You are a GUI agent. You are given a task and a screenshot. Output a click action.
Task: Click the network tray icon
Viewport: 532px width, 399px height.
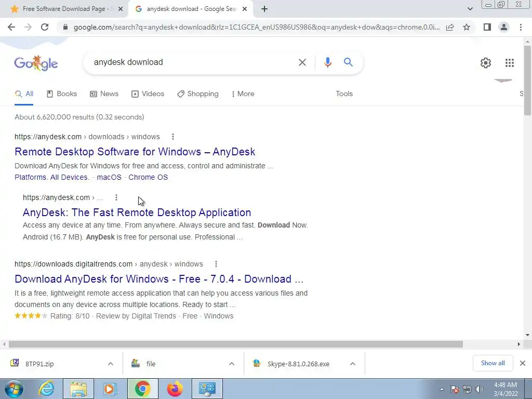pos(467,390)
